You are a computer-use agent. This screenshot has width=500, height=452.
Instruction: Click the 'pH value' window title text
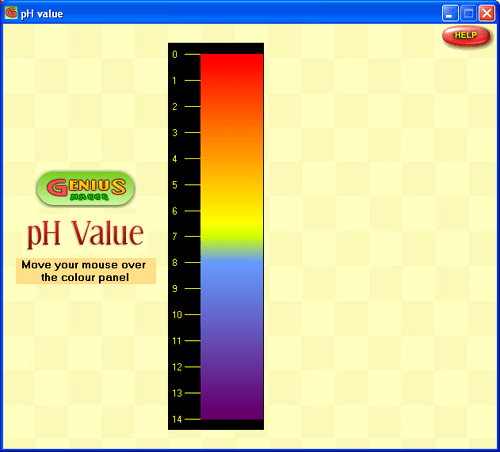pyautogui.click(x=42, y=14)
